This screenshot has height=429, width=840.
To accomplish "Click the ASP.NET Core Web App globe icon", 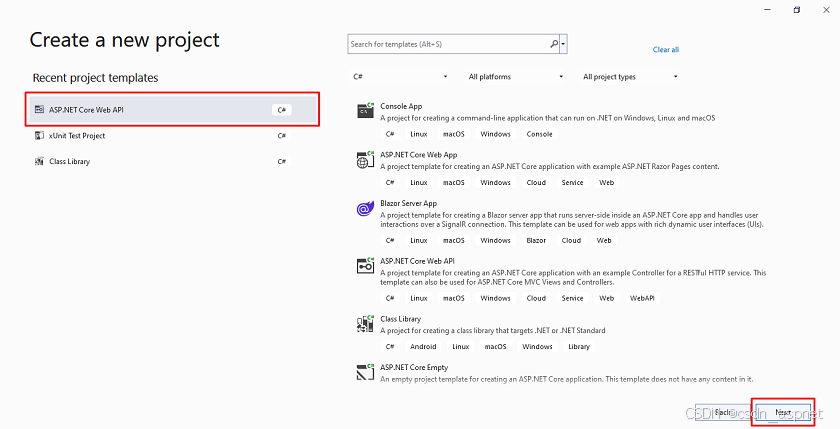I will click(x=365, y=160).
